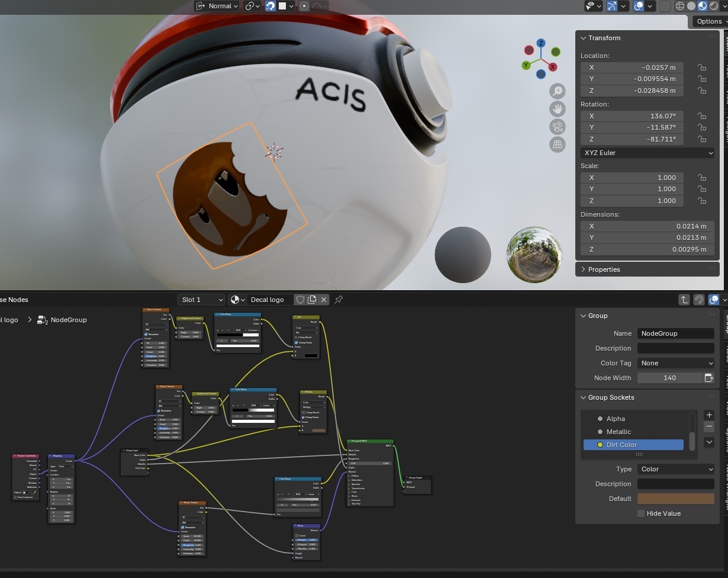Collapse the Transform panel
This screenshot has width=728, height=578.
[584, 38]
